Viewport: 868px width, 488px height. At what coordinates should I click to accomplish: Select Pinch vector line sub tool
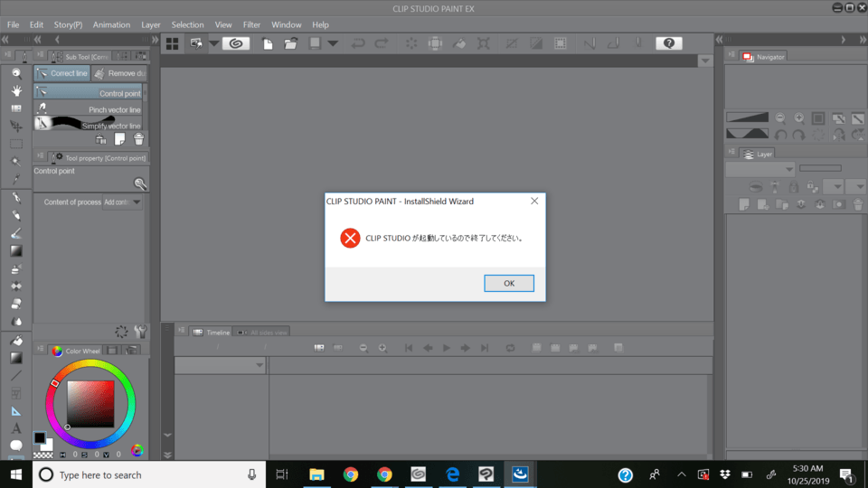click(x=89, y=109)
